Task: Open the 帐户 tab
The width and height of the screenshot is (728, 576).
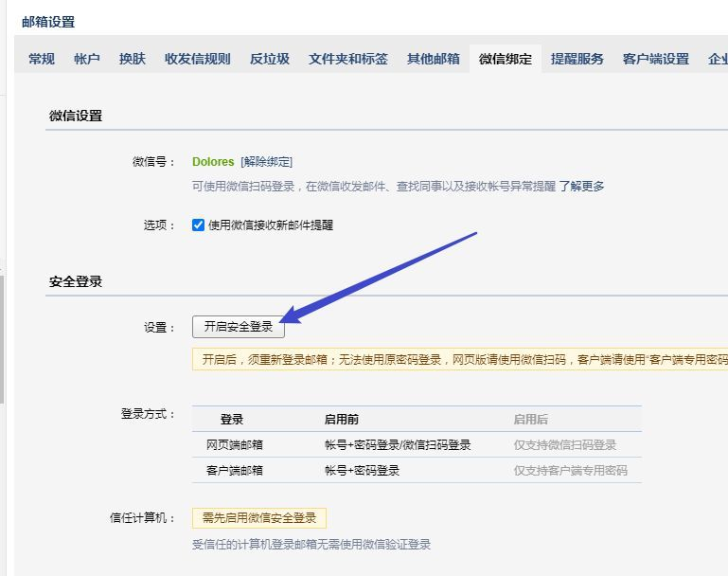Action: (87, 59)
